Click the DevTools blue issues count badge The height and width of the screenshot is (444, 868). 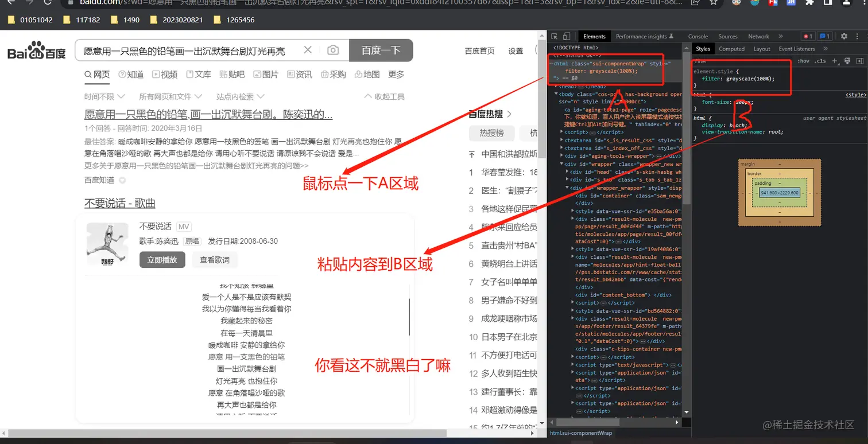point(824,36)
